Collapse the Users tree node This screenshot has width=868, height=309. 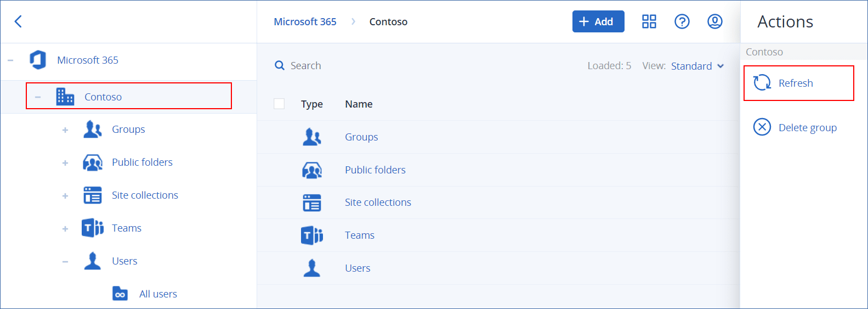65,262
